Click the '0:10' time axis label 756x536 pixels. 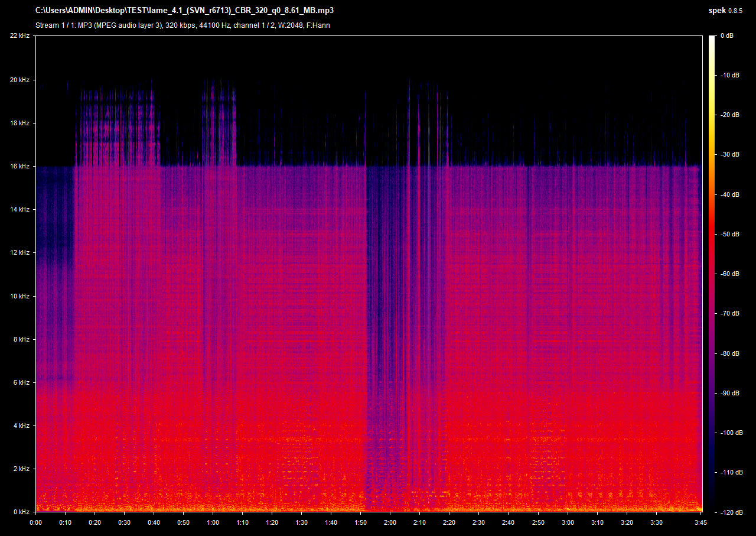(x=65, y=522)
